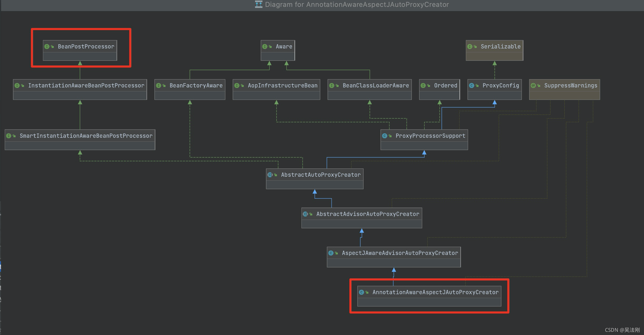Click the annotation icon on SuppressWarnings node
This screenshot has height=335, width=644.
tap(533, 86)
